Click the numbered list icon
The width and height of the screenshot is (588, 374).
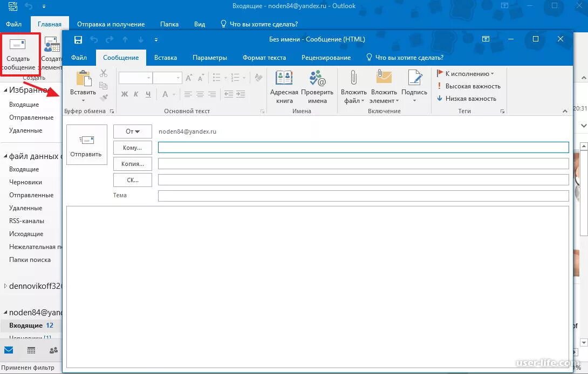235,78
